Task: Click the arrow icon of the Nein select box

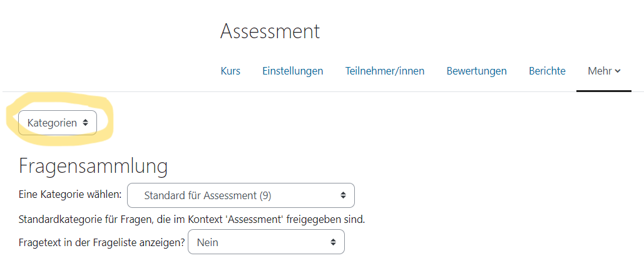Action: pos(333,242)
